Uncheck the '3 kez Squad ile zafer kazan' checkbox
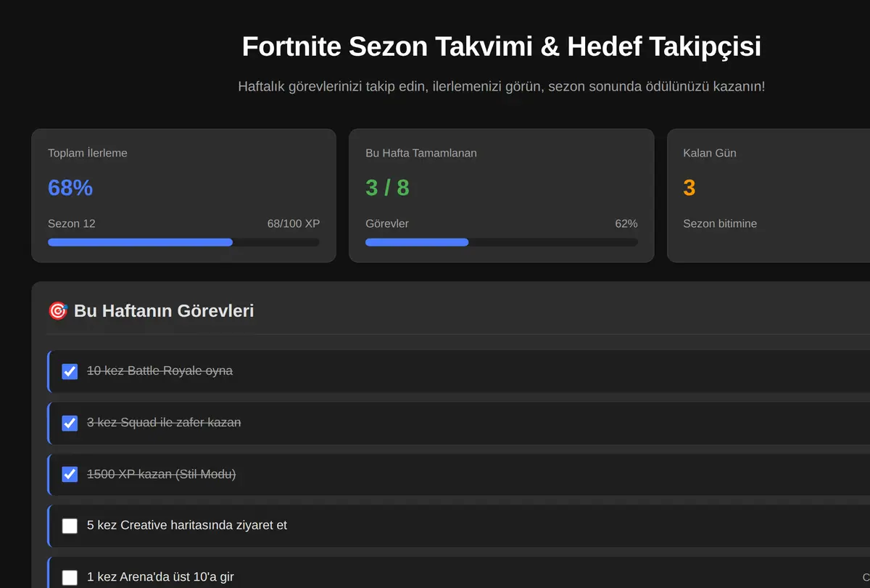The image size is (870, 588). pyautogui.click(x=70, y=423)
